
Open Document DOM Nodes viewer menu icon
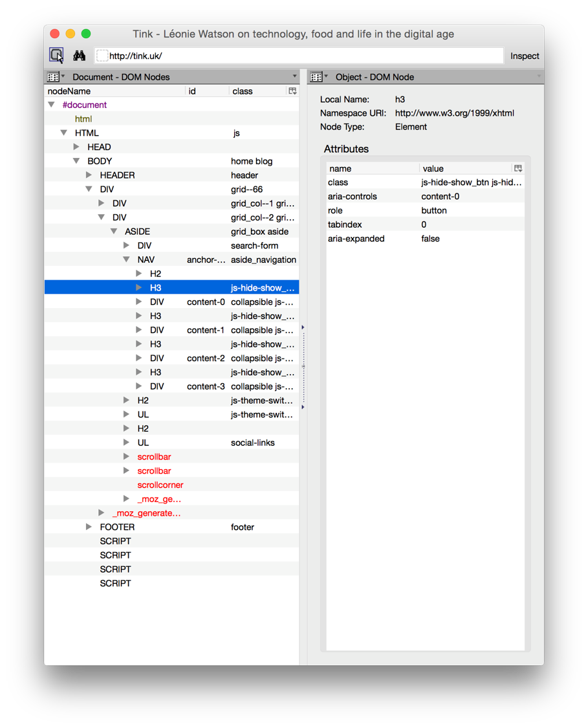click(x=56, y=77)
